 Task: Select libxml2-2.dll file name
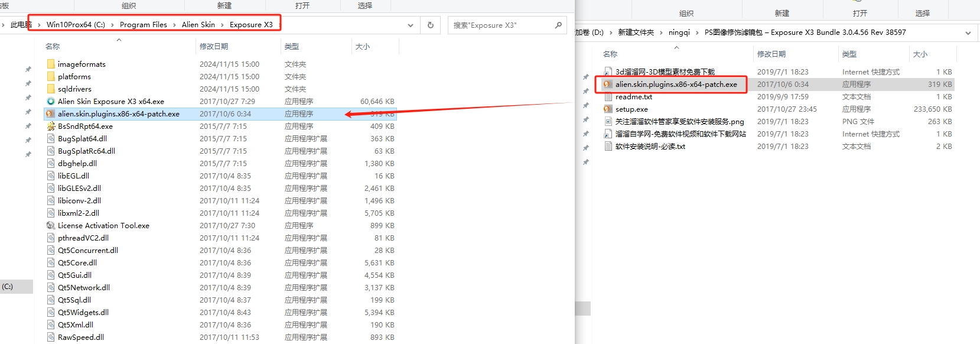[x=79, y=213]
